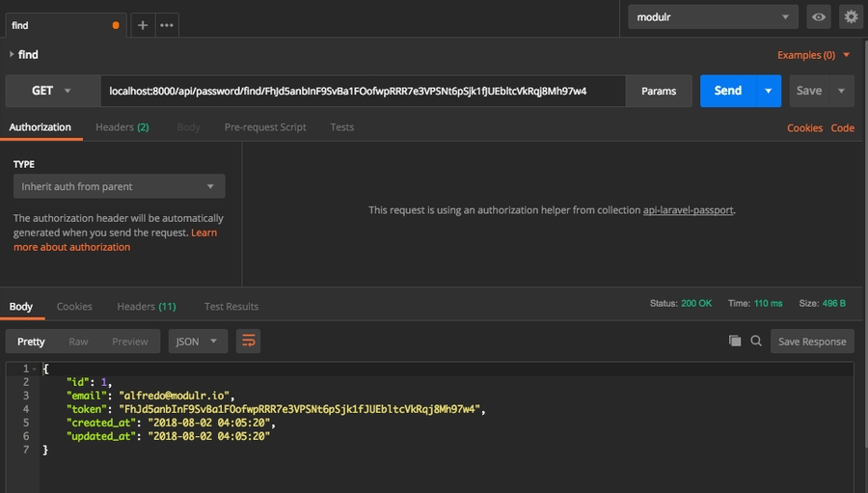Expand the find request name triangle
The width and height of the screenshot is (868, 493).
[x=12, y=55]
